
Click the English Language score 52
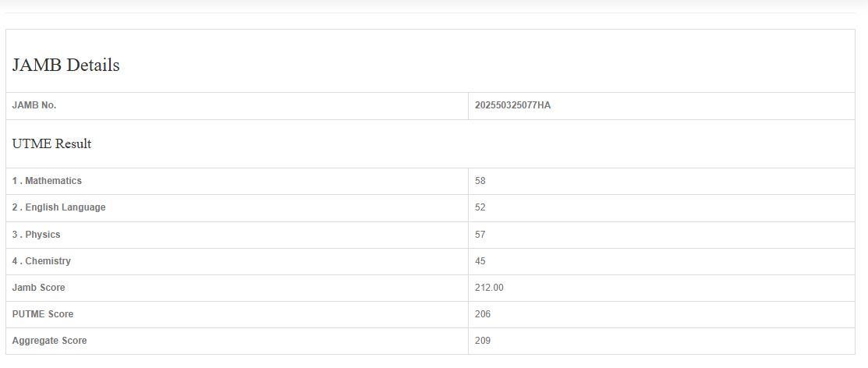pyautogui.click(x=480, y=207)
